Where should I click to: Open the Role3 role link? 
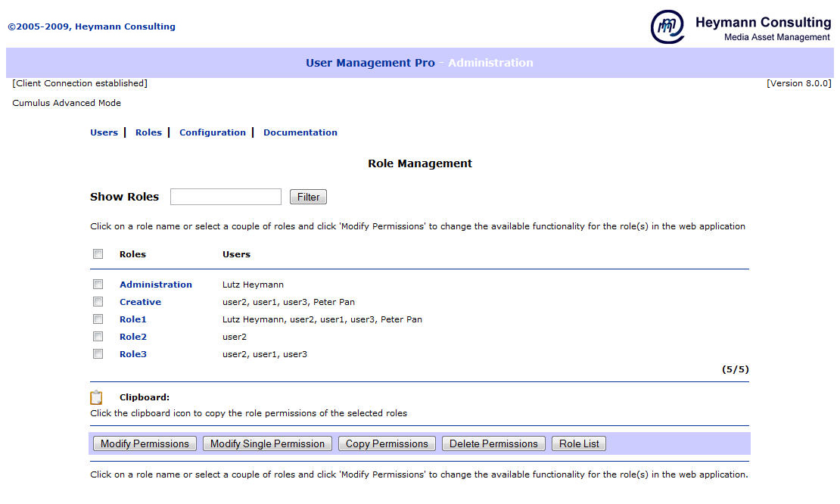133,354
